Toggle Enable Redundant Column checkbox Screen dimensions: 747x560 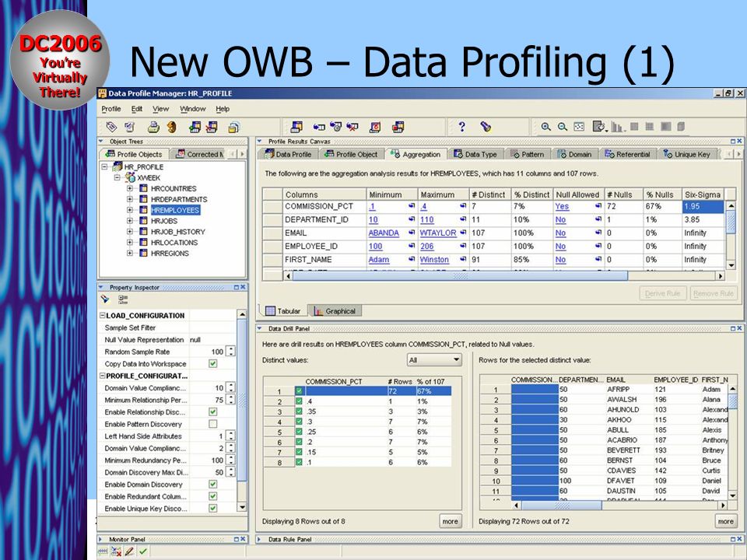213,496
